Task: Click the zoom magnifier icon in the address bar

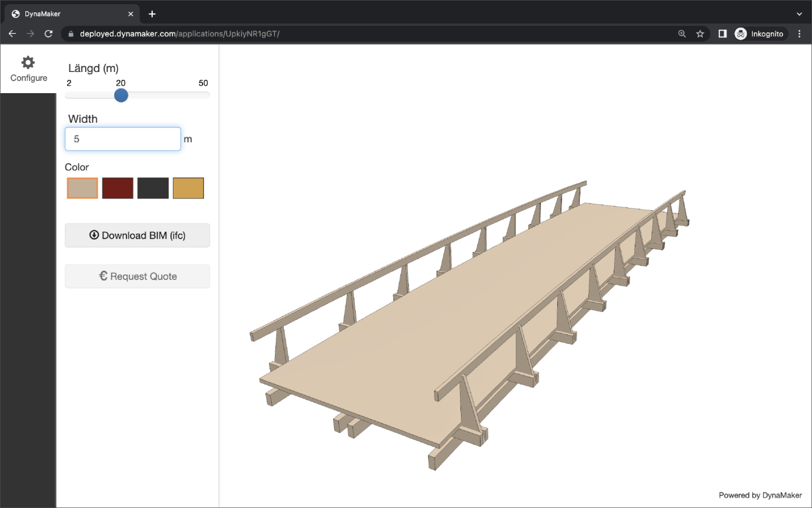Action: [682, 33]
